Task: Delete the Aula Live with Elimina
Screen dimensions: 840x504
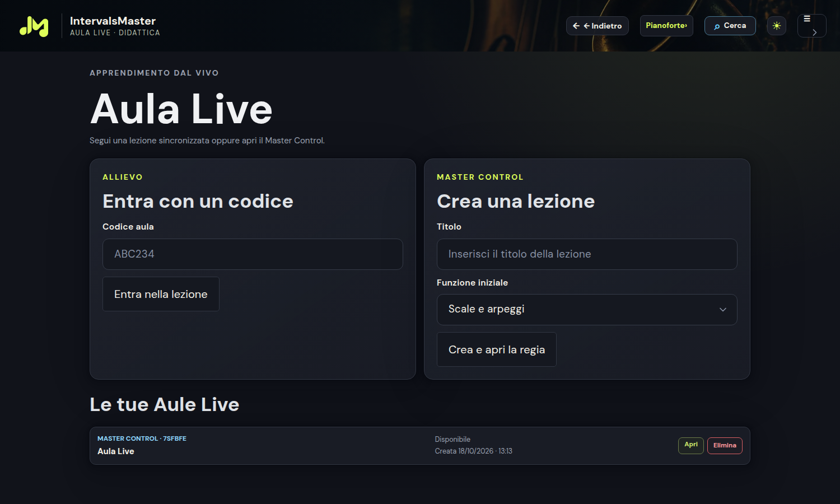Action: point(725,445)
